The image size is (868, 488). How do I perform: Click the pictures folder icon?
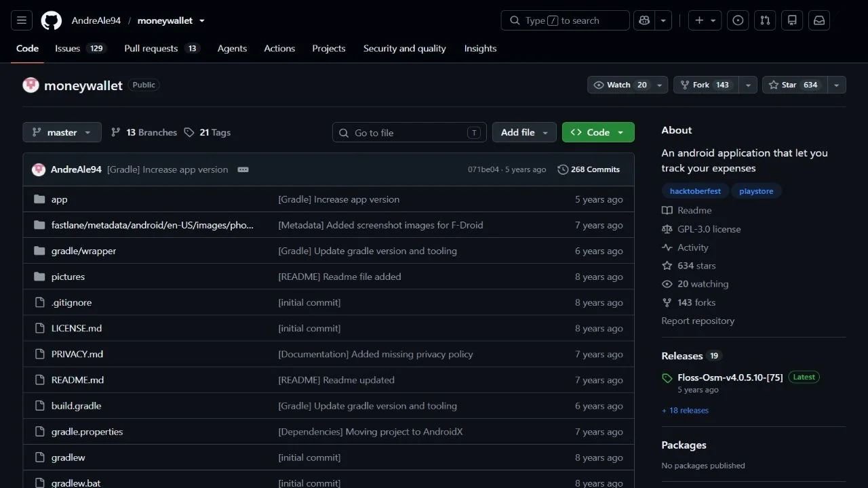click(x=39, y=277)
